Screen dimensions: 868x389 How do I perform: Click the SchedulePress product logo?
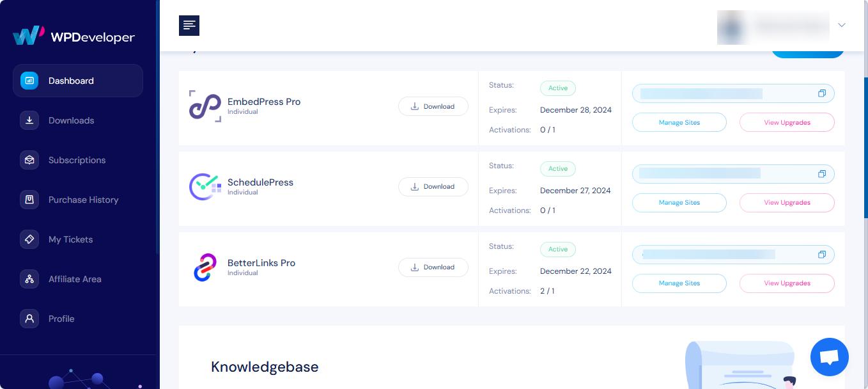point(205,186)
